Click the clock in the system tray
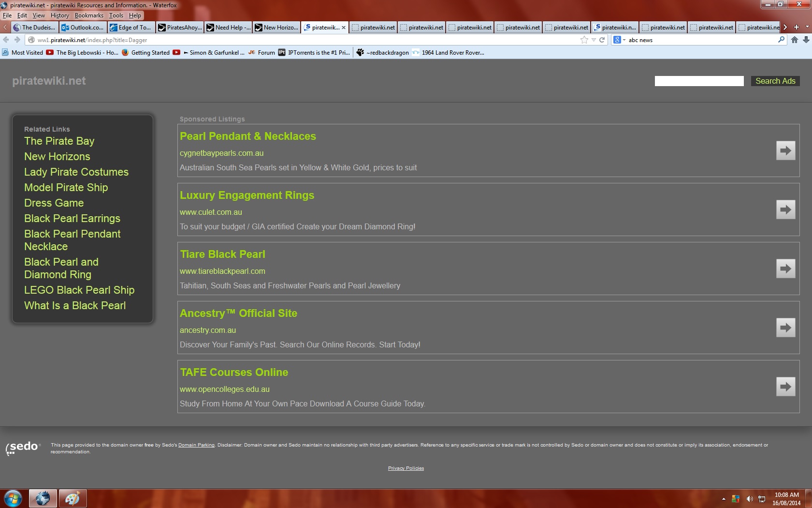The width and height of the screenshot is (812, 508). tap(786, 499)
